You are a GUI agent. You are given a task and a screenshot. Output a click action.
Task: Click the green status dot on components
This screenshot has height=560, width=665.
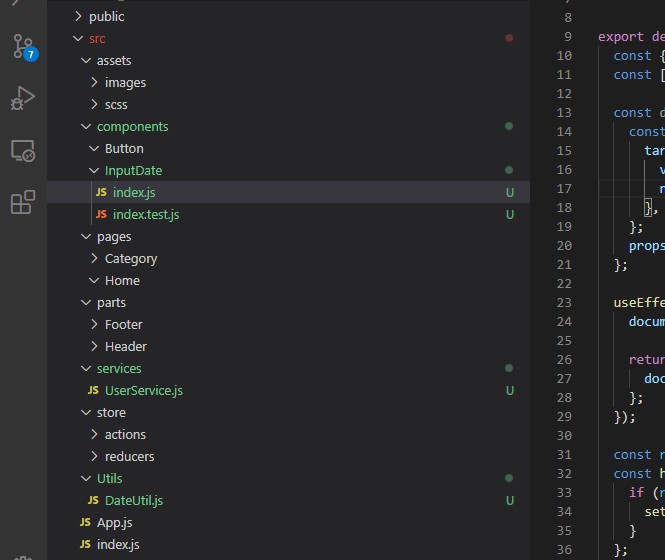[509, 126]
